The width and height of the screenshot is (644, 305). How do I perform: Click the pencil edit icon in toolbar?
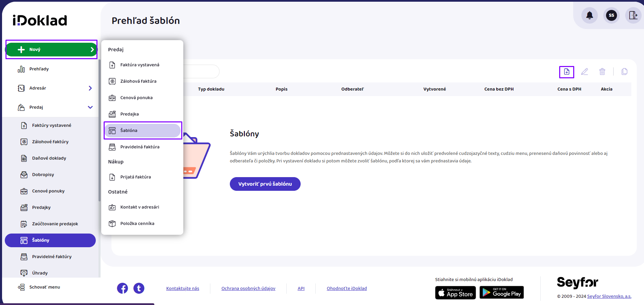click(x=584, y=72)
